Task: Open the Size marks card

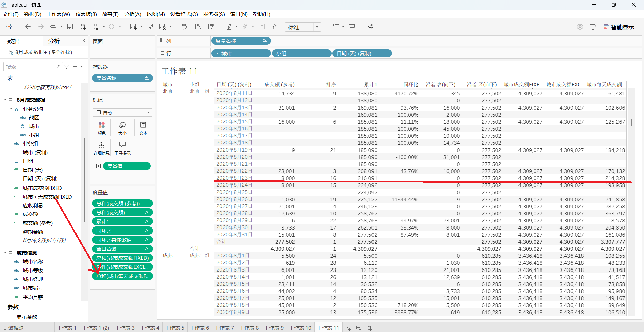Action: click(122, 128)
